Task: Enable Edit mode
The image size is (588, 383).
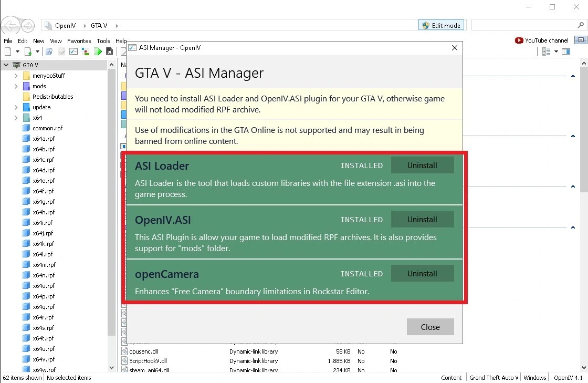Action: (442, 25)
